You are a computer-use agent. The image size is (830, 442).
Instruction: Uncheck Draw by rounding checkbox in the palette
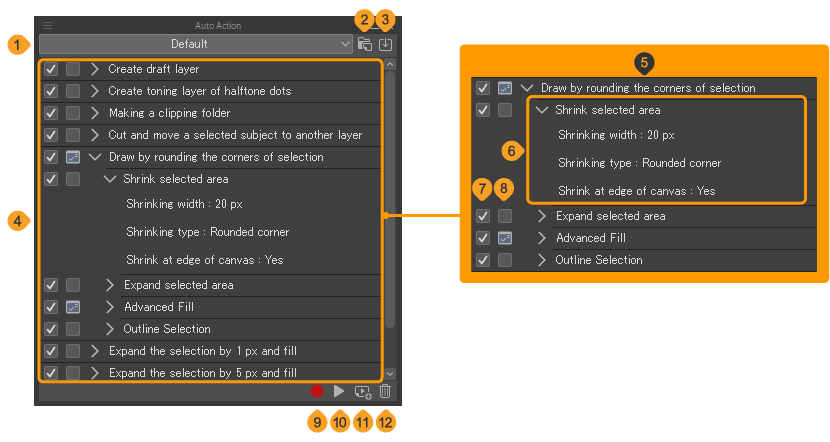(x=51, y=157)
